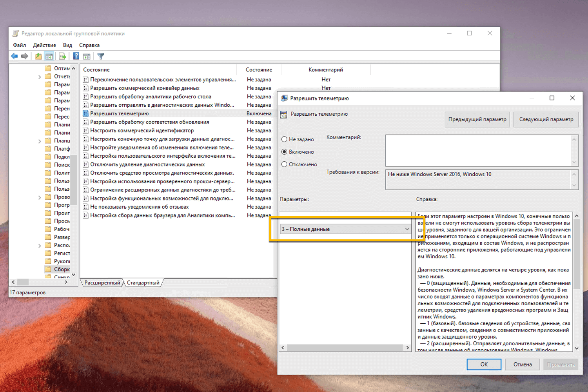Open the 'Действие' menu
The image size is (588, 392).
44,45
